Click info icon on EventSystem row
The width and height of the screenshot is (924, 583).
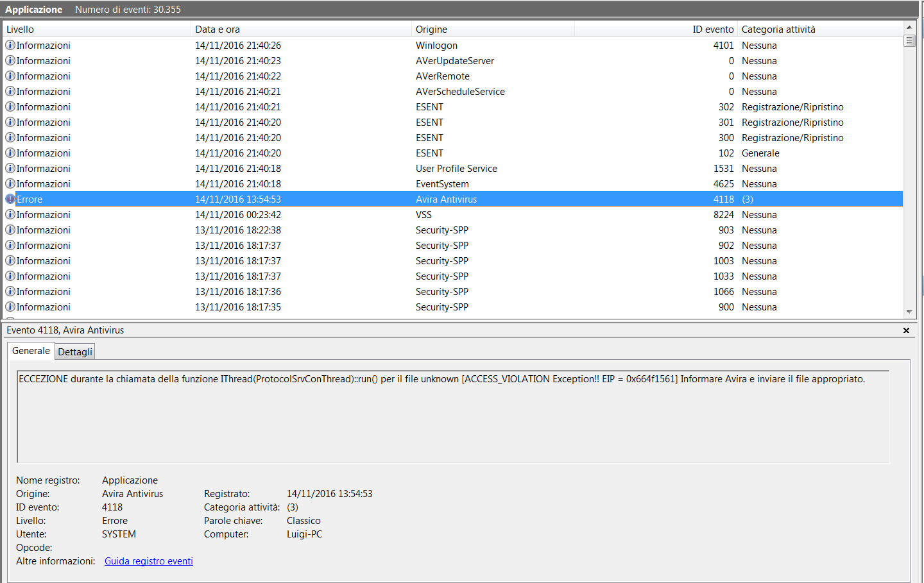[x=10, y=184]
